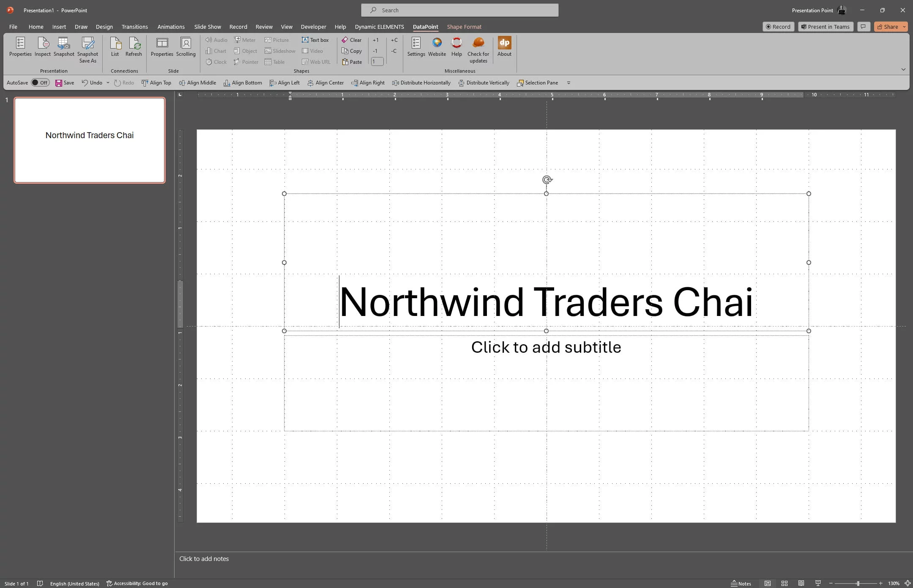913x588 pixels.
Task: Click Undo in quick access toolbar
Action: tap(92, 83)
